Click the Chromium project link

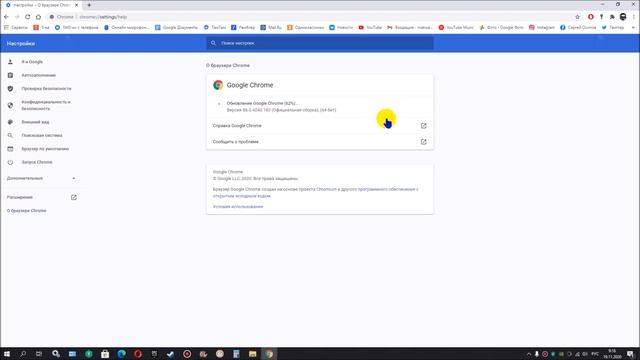click(327, 189)
